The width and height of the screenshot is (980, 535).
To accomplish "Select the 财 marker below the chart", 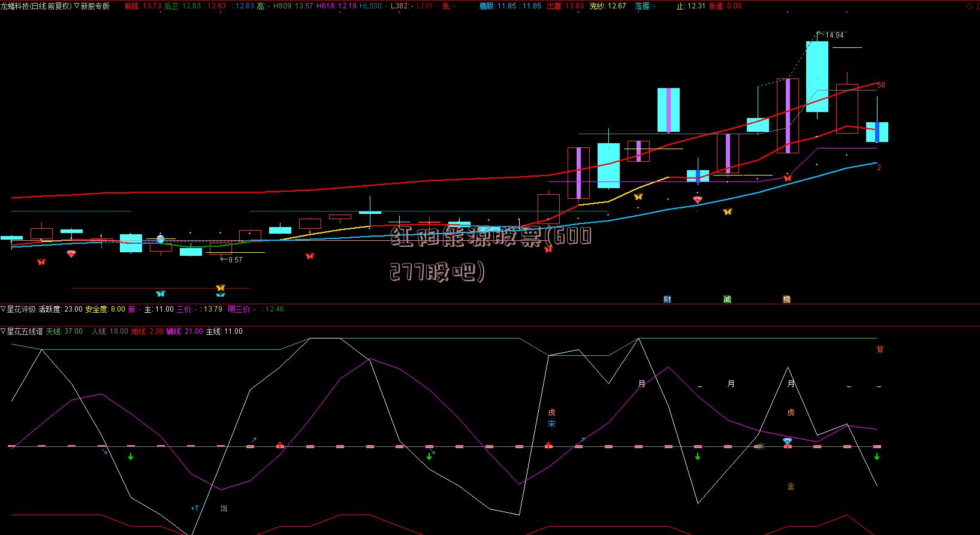I will tap(667, 299).
